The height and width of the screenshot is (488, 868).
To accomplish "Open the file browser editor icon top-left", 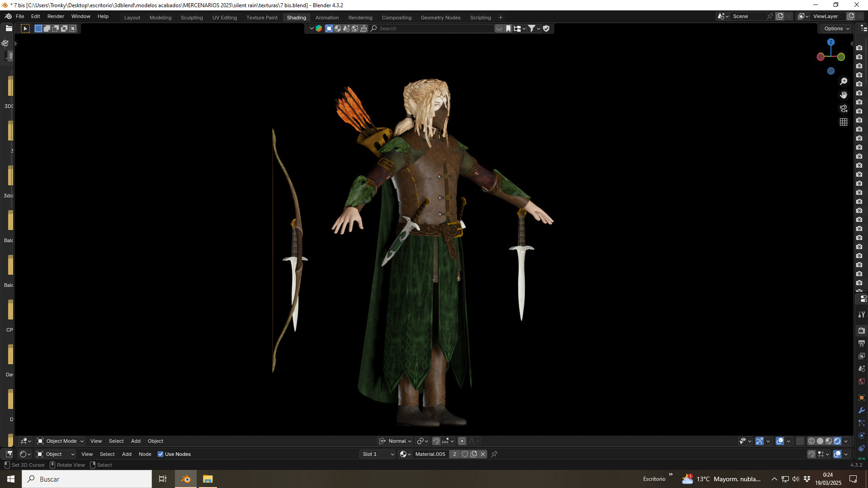I will pyautogui.click(x=9, y=28).
